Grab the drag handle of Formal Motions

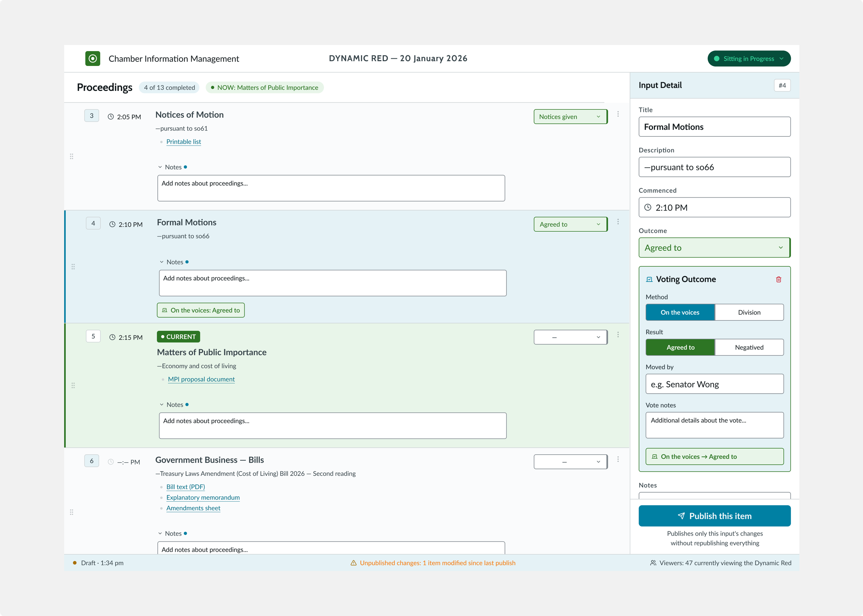tap(73, 267)
